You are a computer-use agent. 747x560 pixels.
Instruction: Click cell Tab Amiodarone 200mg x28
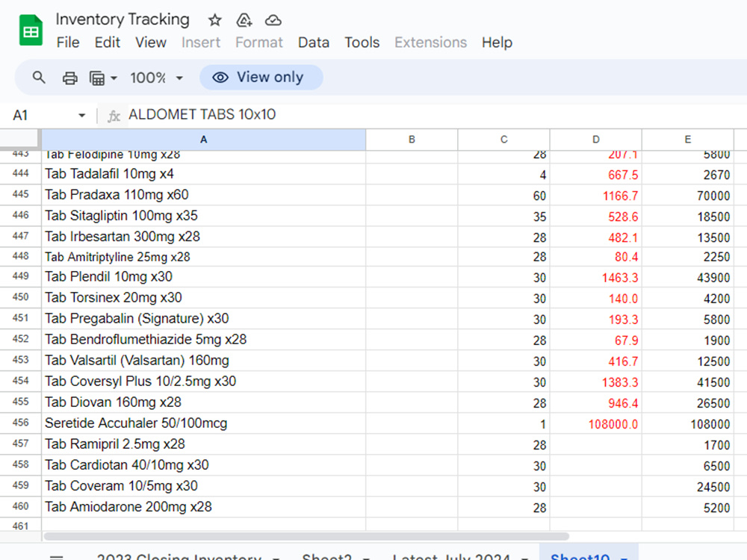[203, 507]
